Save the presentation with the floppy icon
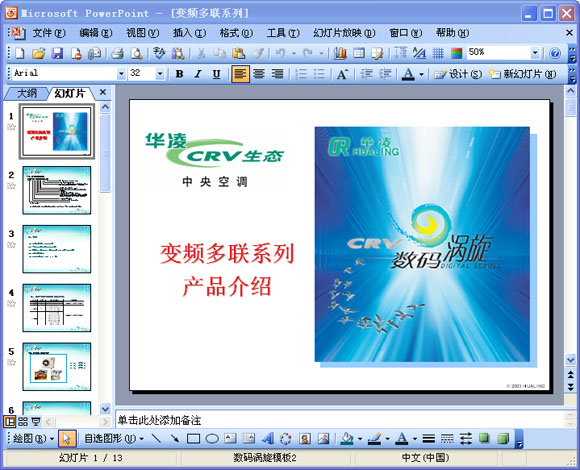The height and width of the screenshot is (470, 580). 57,53
